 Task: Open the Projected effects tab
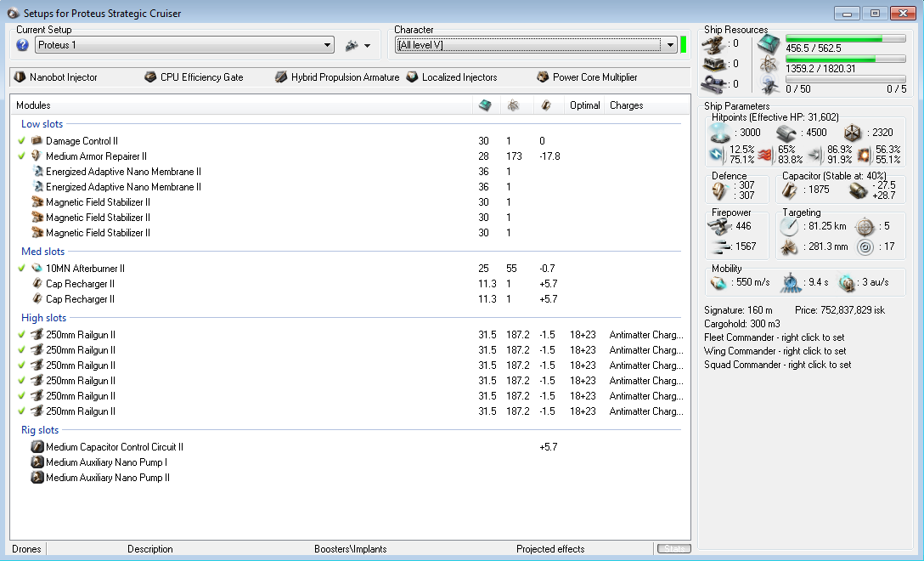(x=550, y=548)
